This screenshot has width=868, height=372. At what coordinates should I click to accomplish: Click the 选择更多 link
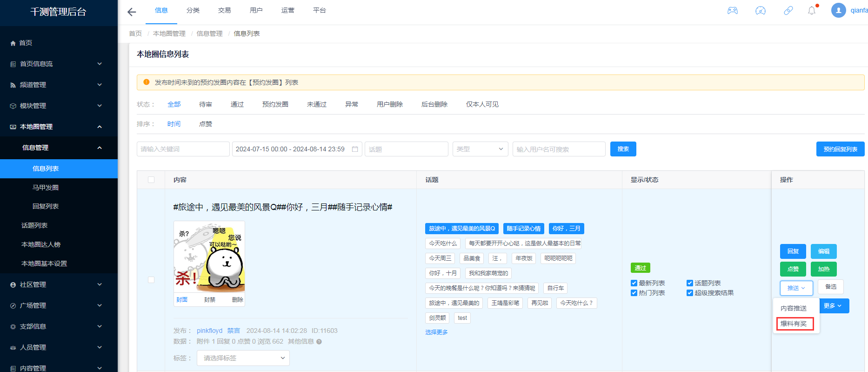[436, 332]
